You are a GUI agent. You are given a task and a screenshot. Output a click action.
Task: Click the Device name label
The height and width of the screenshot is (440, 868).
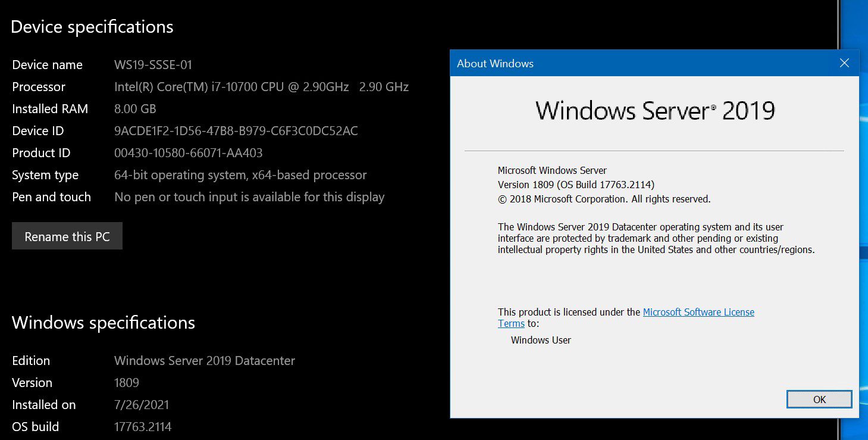point(48,65)
